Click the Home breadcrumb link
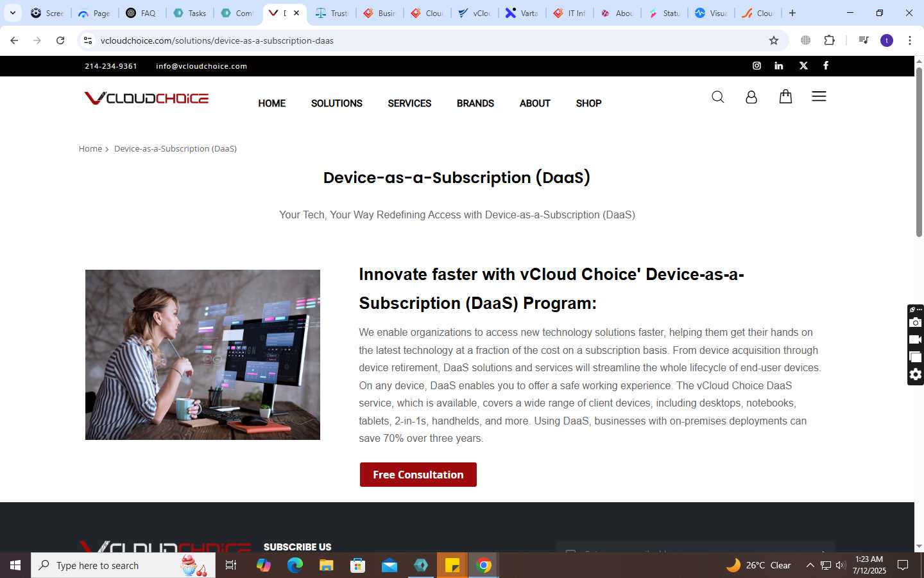This screenshot has height=578, width=924. click(90, 148)
